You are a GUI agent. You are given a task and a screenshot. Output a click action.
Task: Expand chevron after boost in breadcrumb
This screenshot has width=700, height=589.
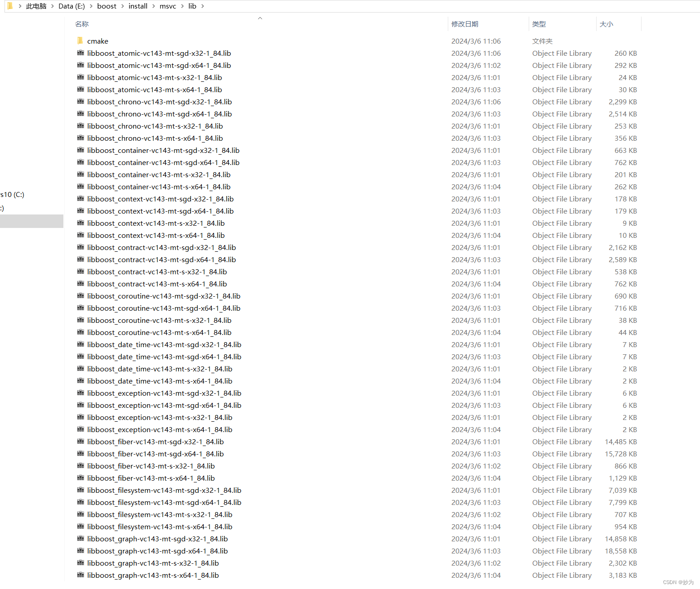click(x=122, y=6)
